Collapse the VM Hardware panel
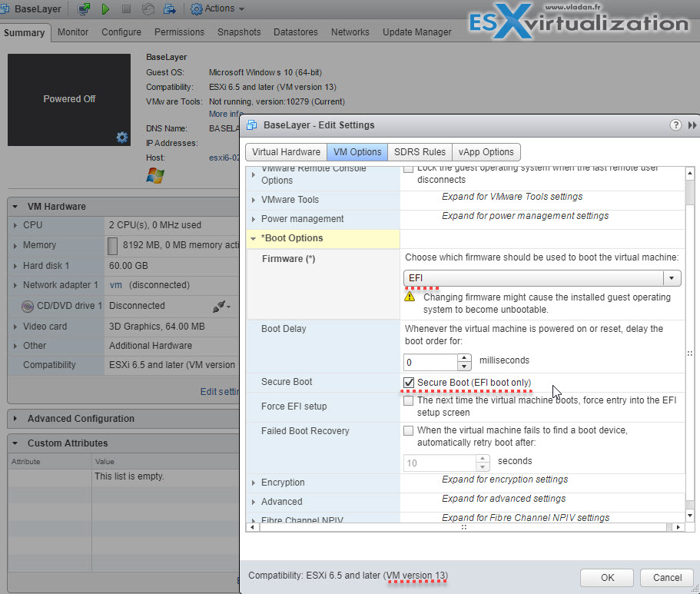The height and width of the screenshot is (594, 700). coord(15,207)
